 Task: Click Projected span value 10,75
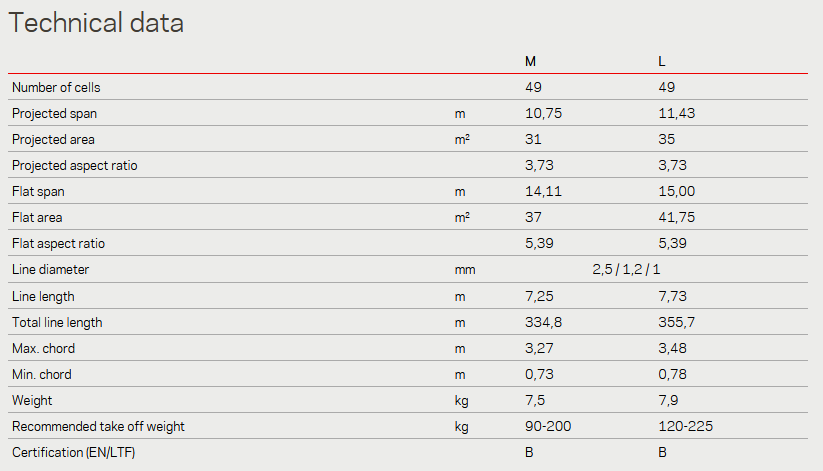[543, 113]
